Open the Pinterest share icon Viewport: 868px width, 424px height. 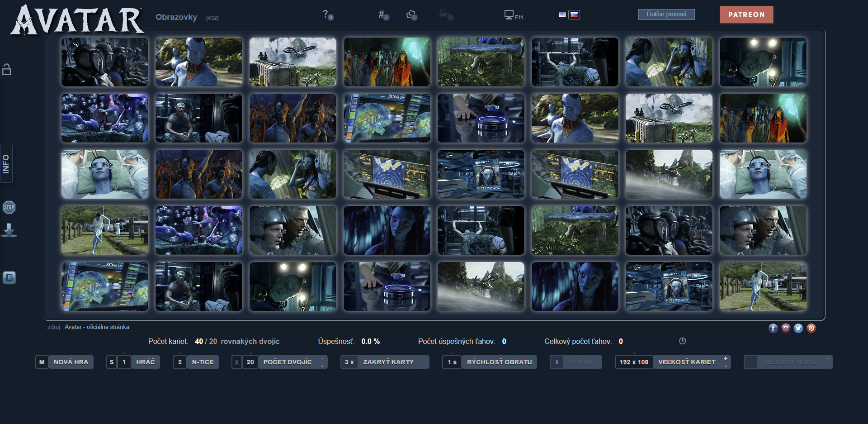pos(811,328)
